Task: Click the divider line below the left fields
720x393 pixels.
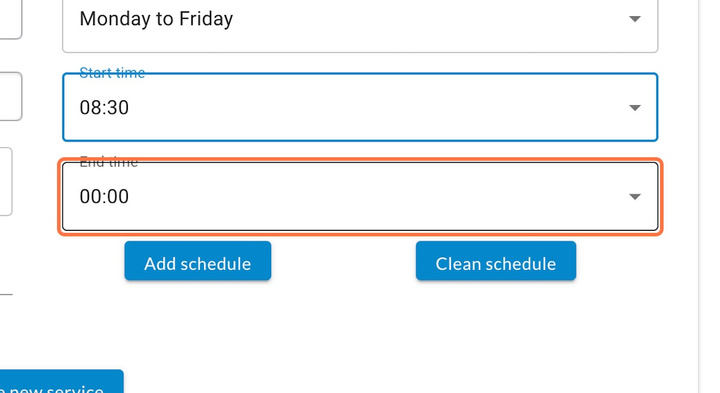Action: [x=6, y=294]
